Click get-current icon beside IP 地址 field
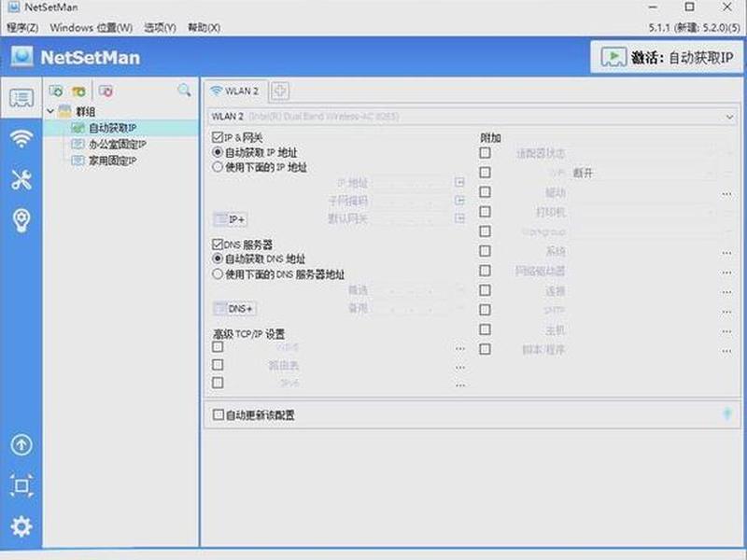The height and width of the screenshot is (560, 747). click(459, 182)
